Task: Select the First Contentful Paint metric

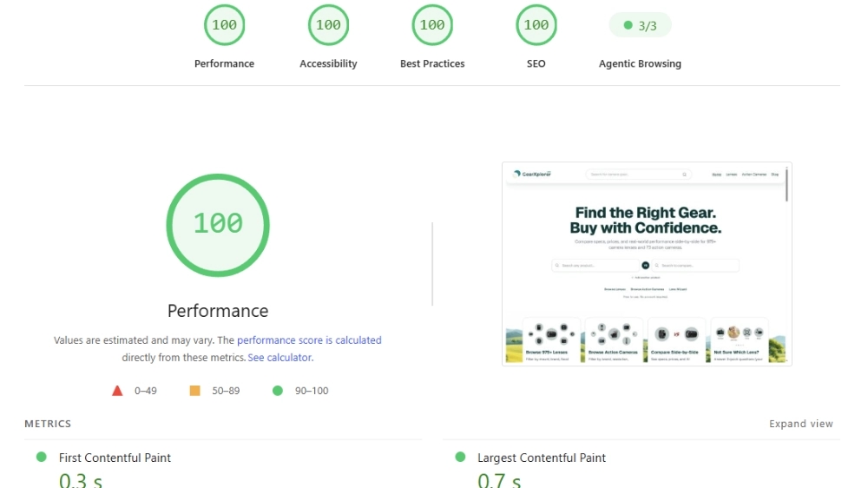Action: pyautogui.click(x=115, y=458)
